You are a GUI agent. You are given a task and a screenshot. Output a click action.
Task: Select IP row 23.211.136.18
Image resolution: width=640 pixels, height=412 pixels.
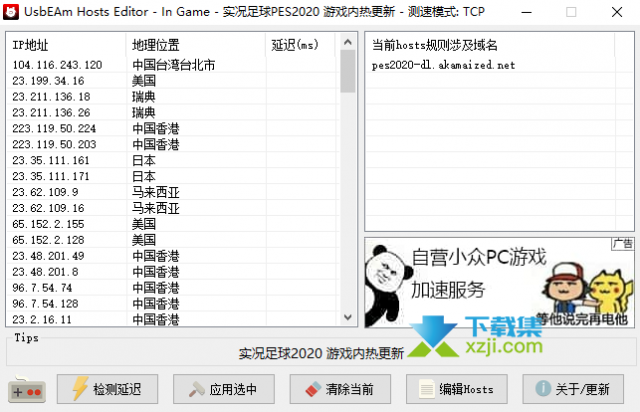(x=173, y=97)
